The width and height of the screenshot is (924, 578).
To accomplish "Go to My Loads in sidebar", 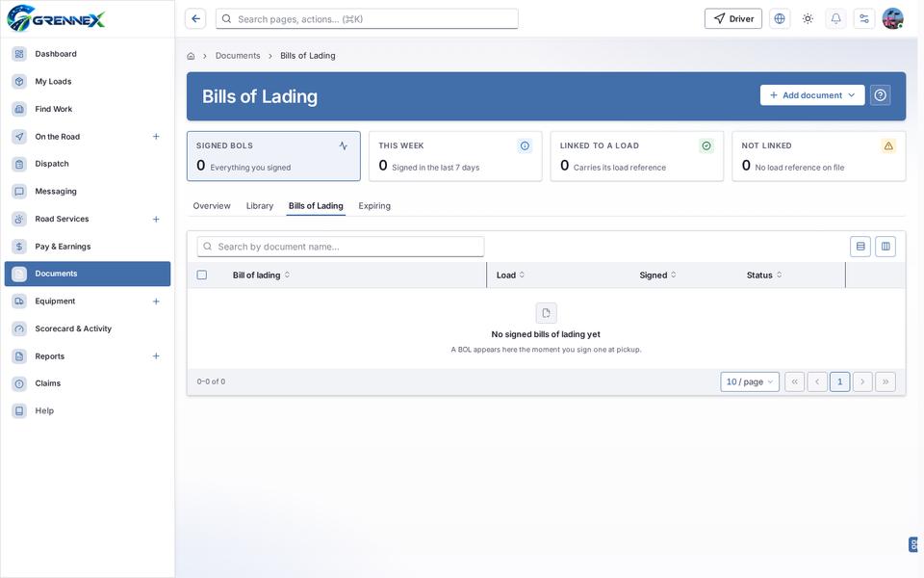I will coord(88,81).
